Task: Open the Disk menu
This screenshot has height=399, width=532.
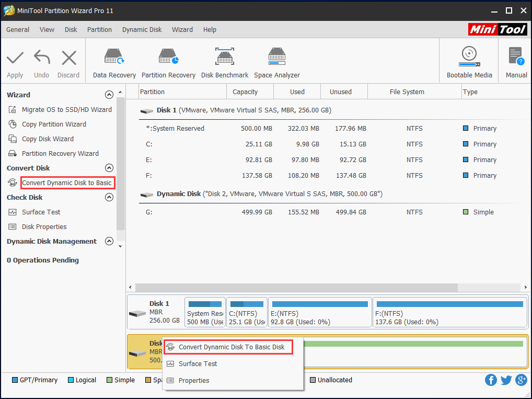Action: 71,29
